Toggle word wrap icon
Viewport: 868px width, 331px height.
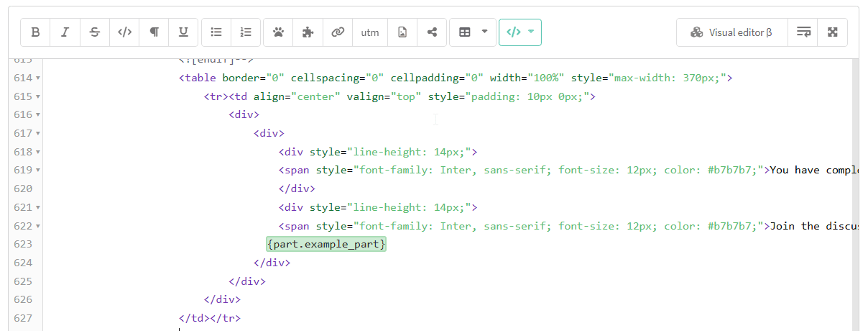point(803,32)
